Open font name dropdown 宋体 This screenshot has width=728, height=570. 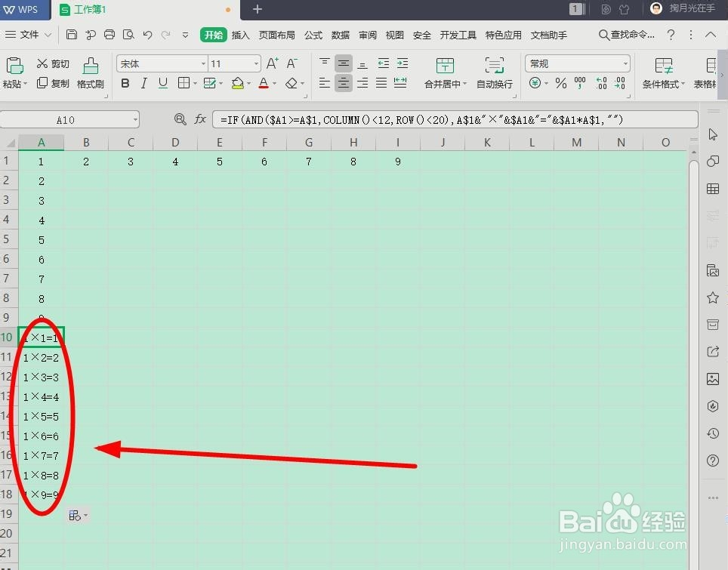203,63
